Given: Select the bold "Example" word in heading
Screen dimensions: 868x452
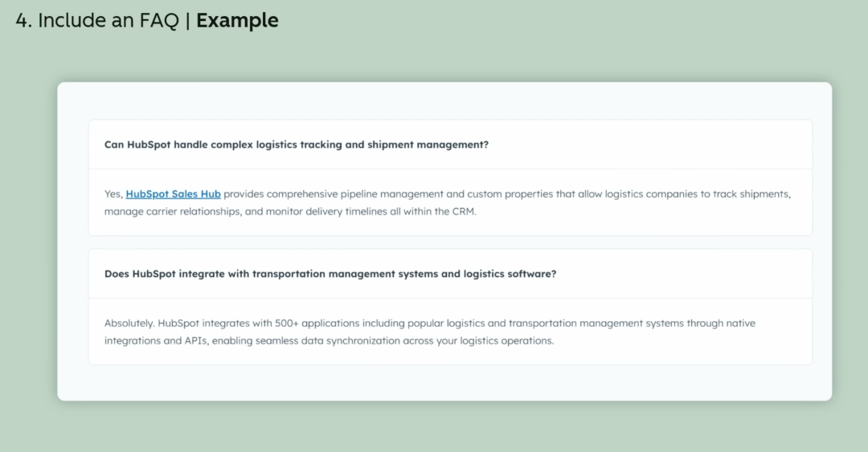Looking at the screenshot, I should click(237, 21).
